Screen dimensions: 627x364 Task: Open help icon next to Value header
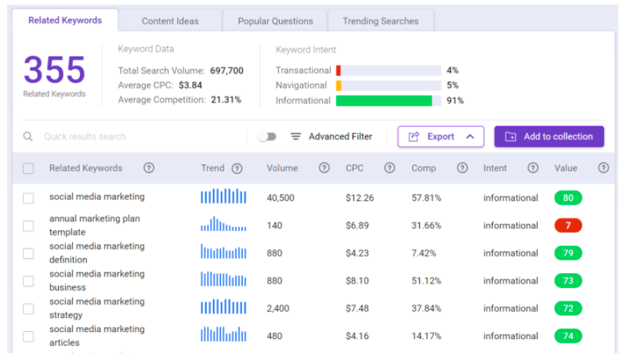[603, 168]
